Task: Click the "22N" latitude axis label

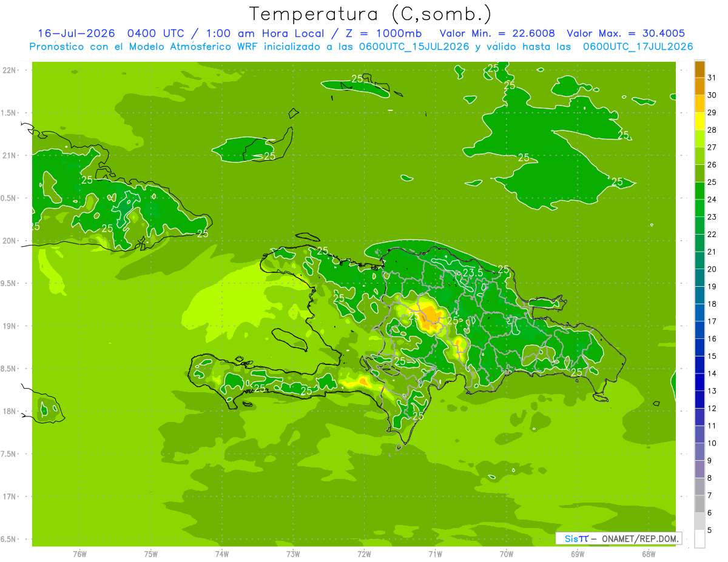Action: click(x=10, y=70)
